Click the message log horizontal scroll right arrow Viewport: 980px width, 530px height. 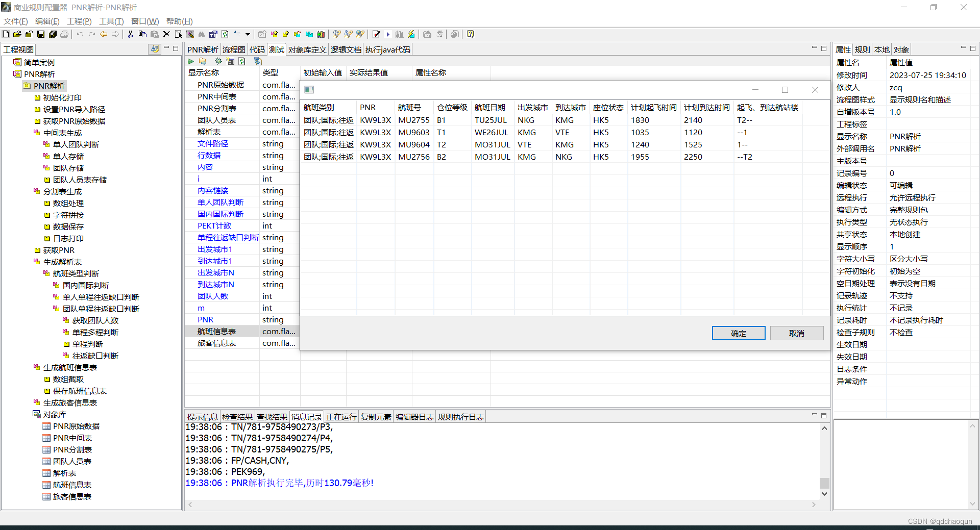click(x=814, y=504)
